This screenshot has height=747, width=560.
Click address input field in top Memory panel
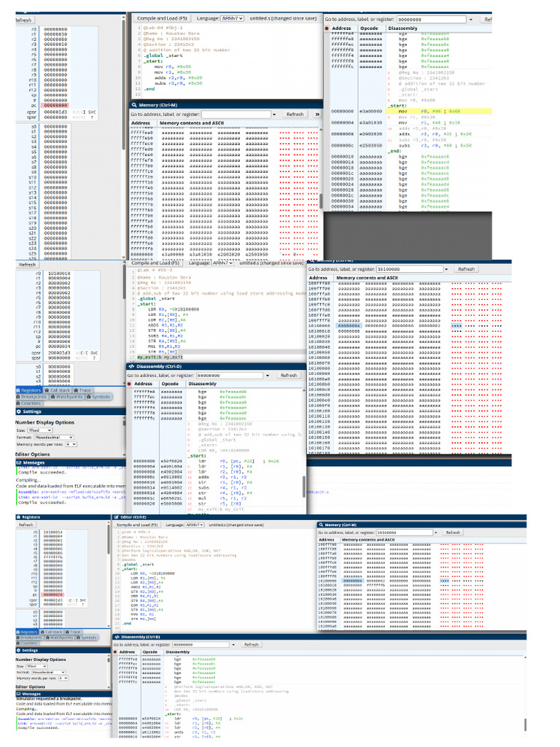(x=236, y=115)
